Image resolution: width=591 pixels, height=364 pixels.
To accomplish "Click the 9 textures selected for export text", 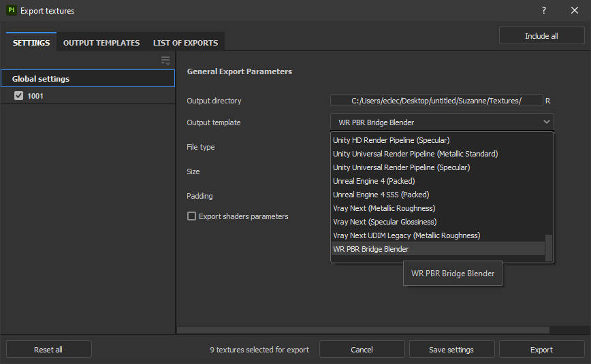I will 259,350.
